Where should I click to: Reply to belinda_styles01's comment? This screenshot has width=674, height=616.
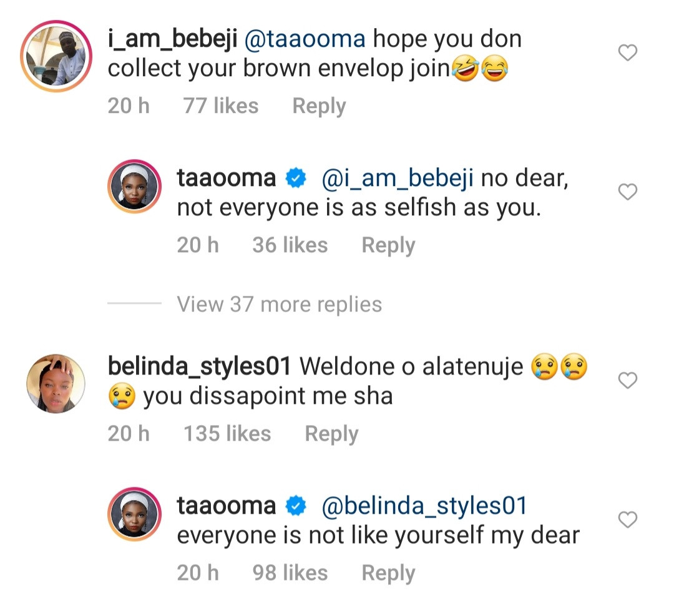[x=331, y=434]
